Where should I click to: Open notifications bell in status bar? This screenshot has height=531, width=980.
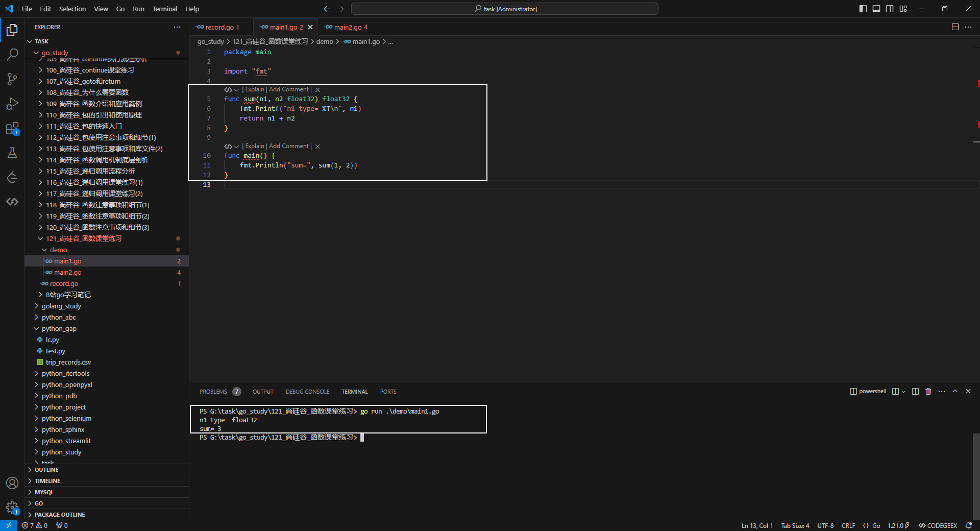click(969, 525)
